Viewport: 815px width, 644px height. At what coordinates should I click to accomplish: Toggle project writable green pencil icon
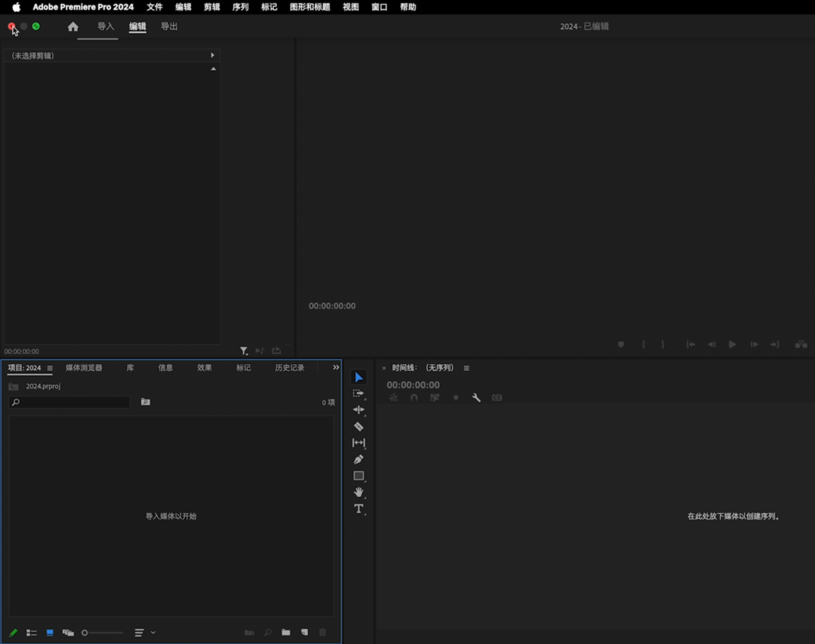click(14, 633)
